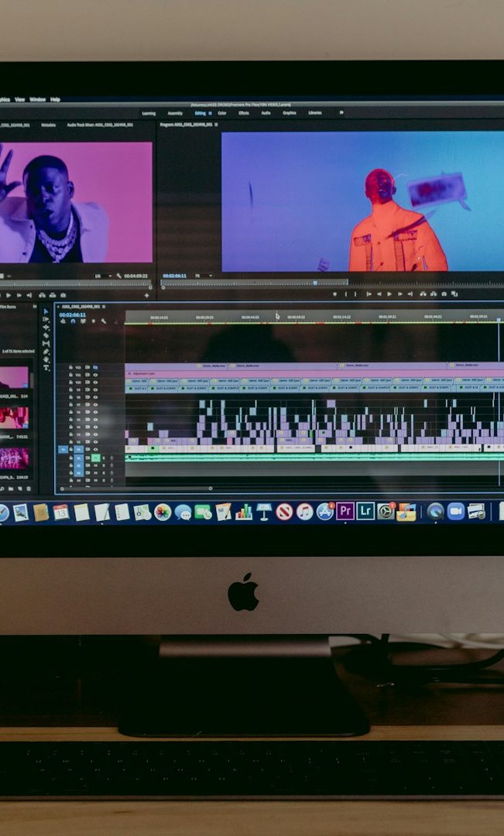Switch to the Learning workspace

tap(149, 113)
